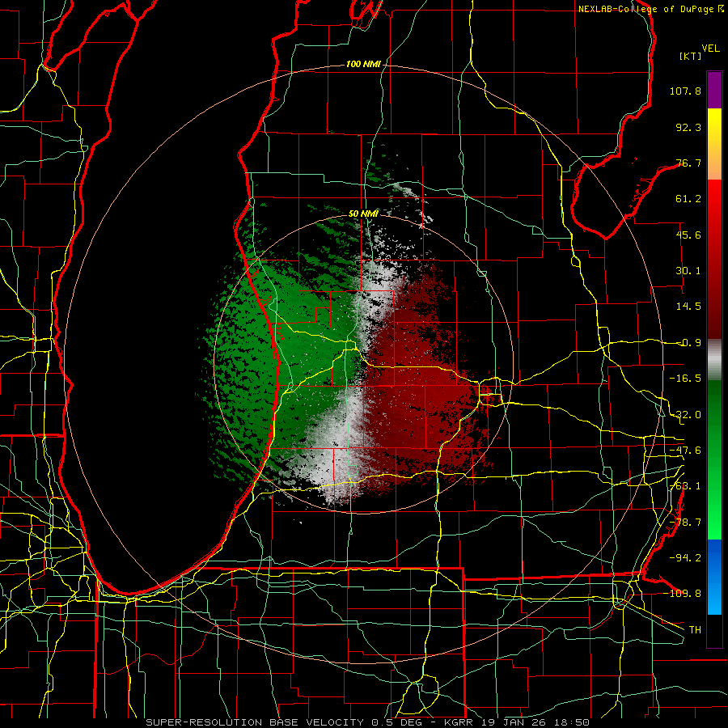728x728 pixels.
Task: Click the 14.5 velocity scale value
Action: point(688,307)
